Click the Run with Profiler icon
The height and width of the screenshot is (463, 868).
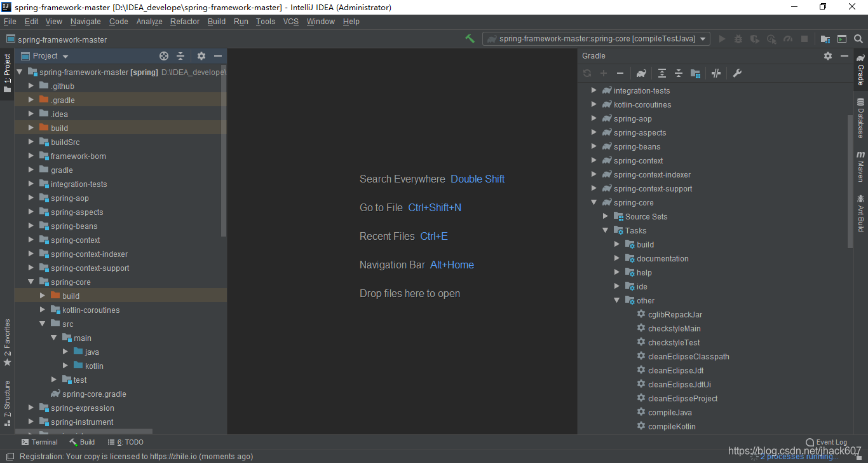tap(771, 39)
